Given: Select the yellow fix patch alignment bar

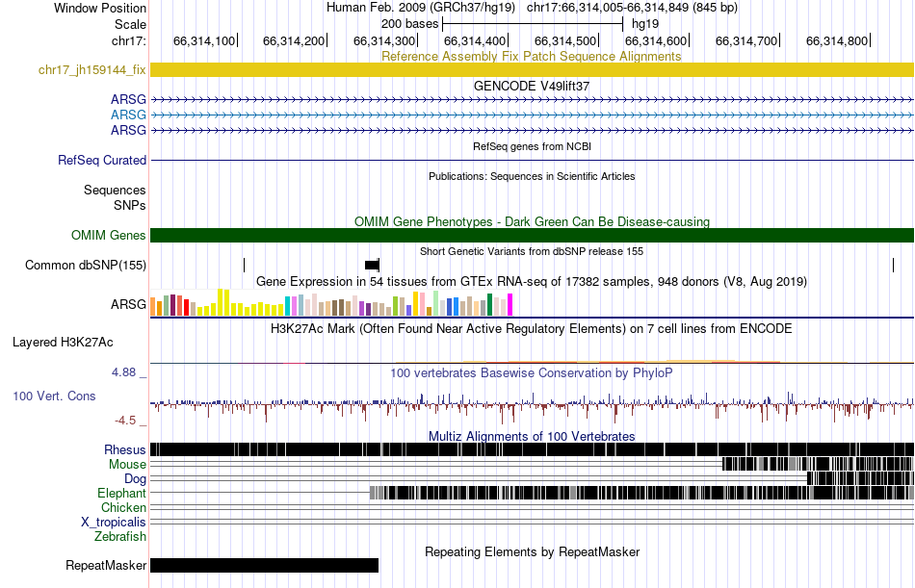Looking at the screenshot, I should 532,70.
